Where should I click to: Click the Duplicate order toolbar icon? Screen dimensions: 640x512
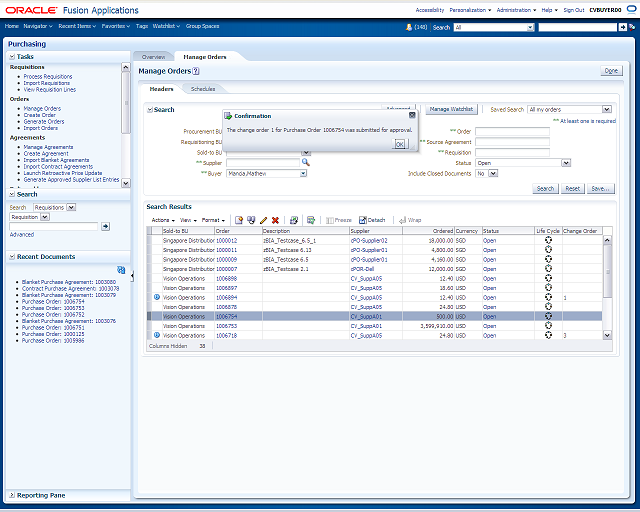tap(251, 220)
